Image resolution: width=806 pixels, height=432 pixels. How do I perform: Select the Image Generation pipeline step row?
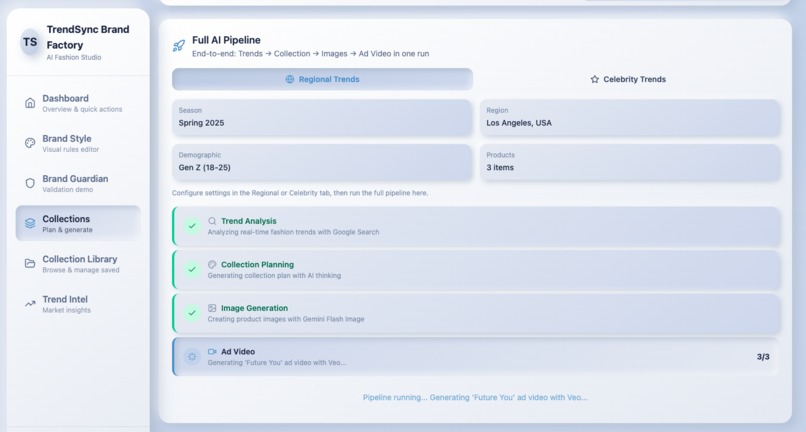pos(476,313)
